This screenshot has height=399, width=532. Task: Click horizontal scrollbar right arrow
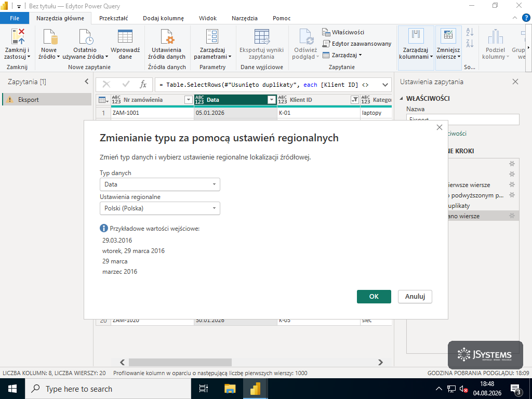(x=380, y=362)
